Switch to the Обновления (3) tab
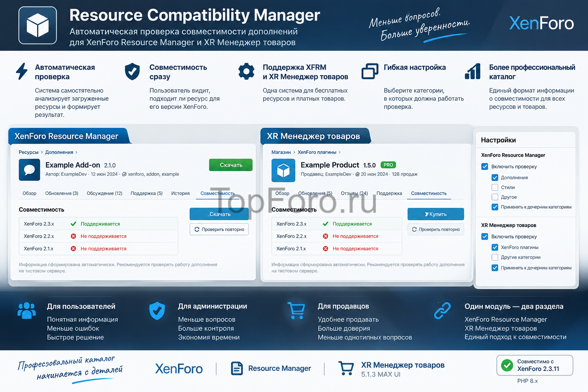The height and width of the screenshot is (392, 588). pos(62,193)
